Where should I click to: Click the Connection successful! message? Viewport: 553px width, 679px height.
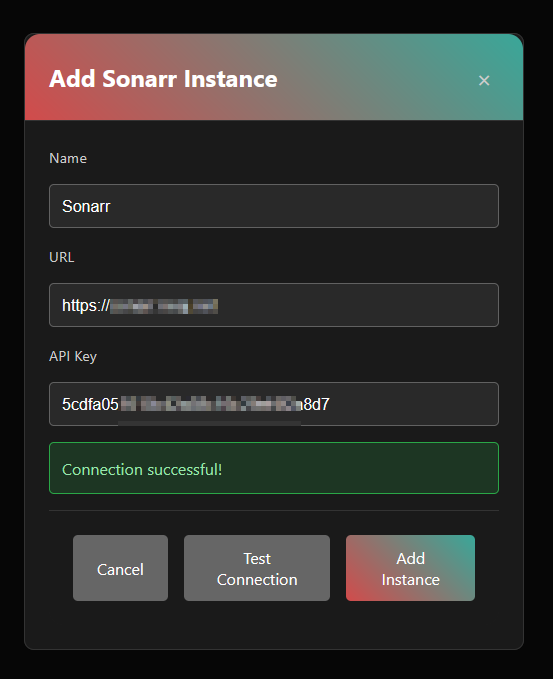[274, 468]
